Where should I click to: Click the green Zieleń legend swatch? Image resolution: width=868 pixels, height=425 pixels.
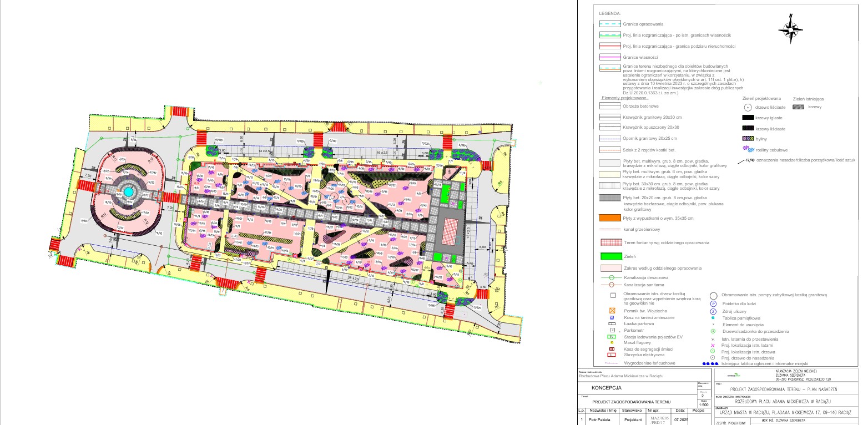tap(610, 257)
